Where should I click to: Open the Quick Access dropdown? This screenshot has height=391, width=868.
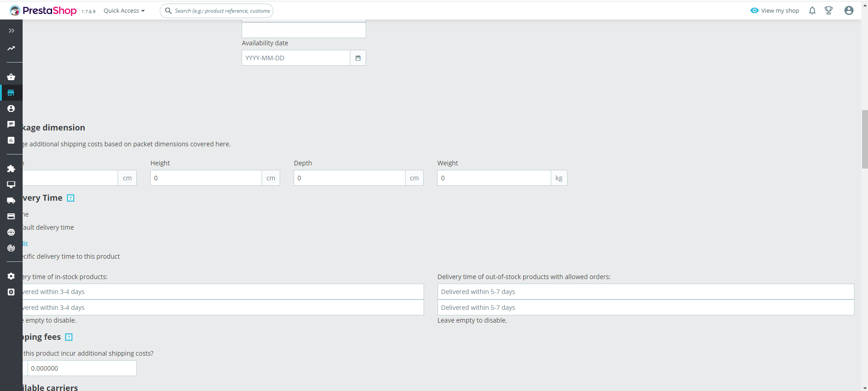pyautogui.click(x=124, y=10)
